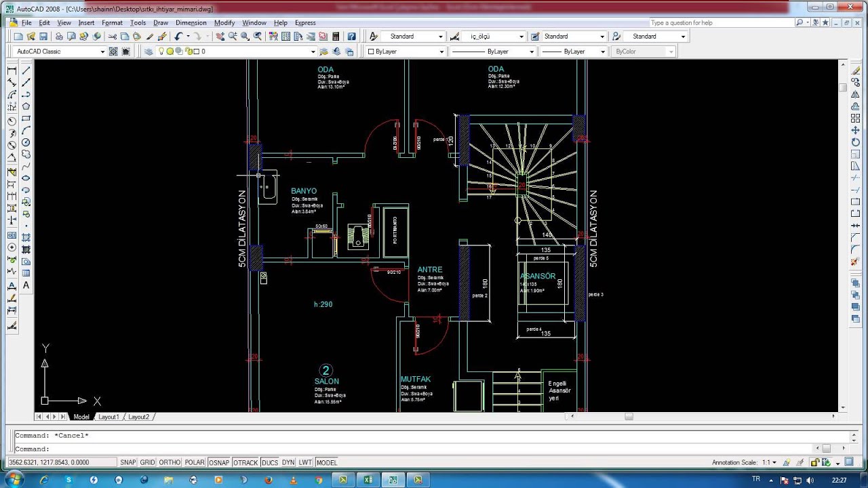Switch to the Layout2 tab

point(138,417)
